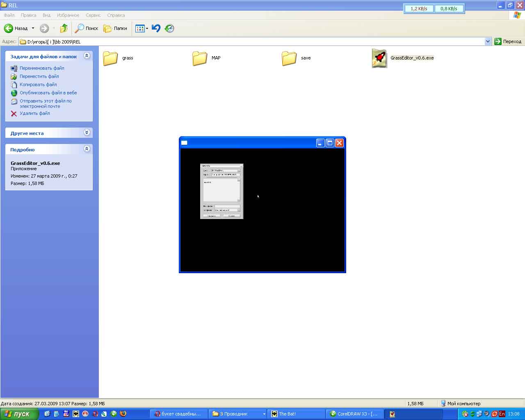The image size is (525, 420).
Task: Select the MAP folder
Action: (200, 58)
